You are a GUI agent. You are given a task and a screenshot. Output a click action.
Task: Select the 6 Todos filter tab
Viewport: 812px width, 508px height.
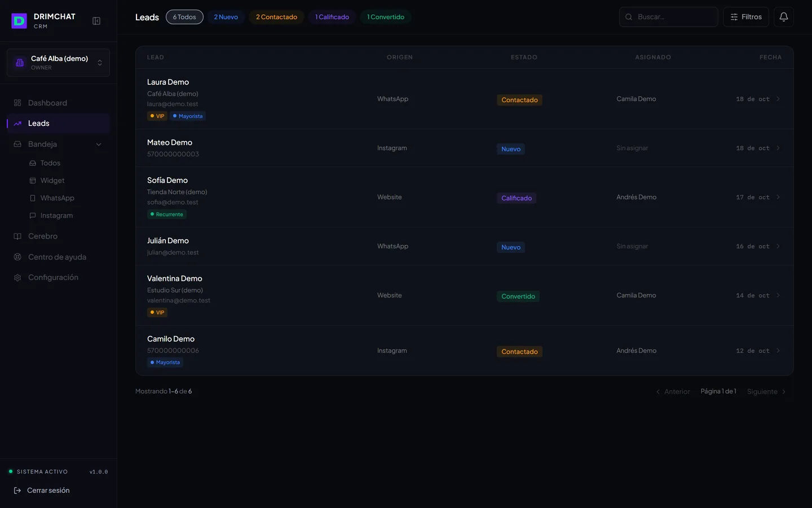click(x=184, y=17)
